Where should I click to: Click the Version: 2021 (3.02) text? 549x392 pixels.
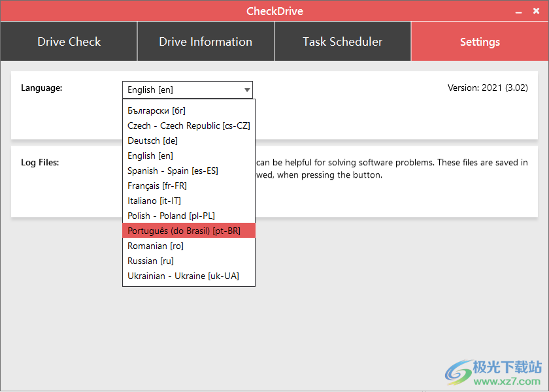pos(488,88)
